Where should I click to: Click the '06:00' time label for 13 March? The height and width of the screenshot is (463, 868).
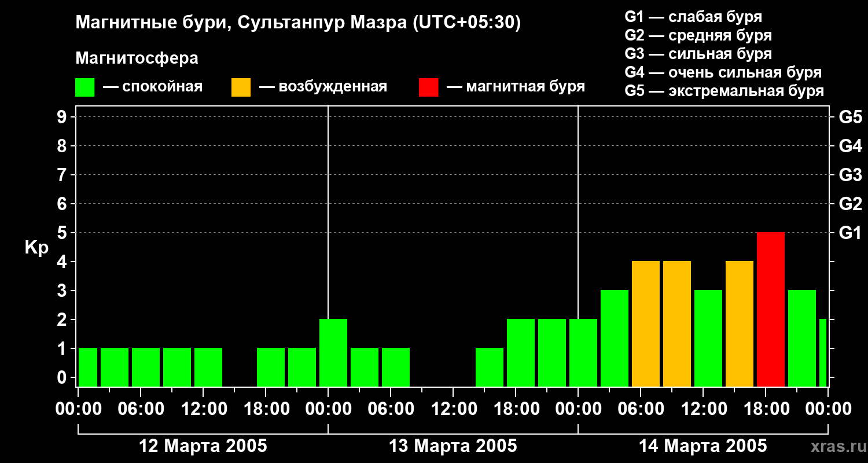pos(391,409)
